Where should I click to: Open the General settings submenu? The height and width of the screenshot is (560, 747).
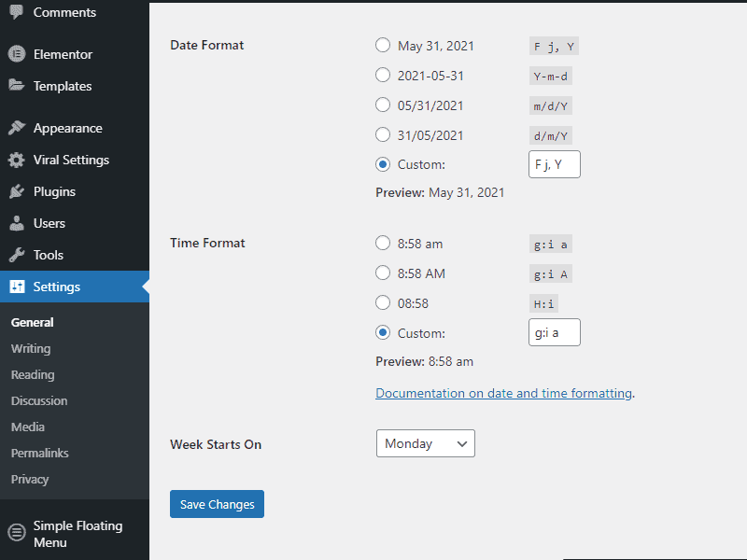33,322
